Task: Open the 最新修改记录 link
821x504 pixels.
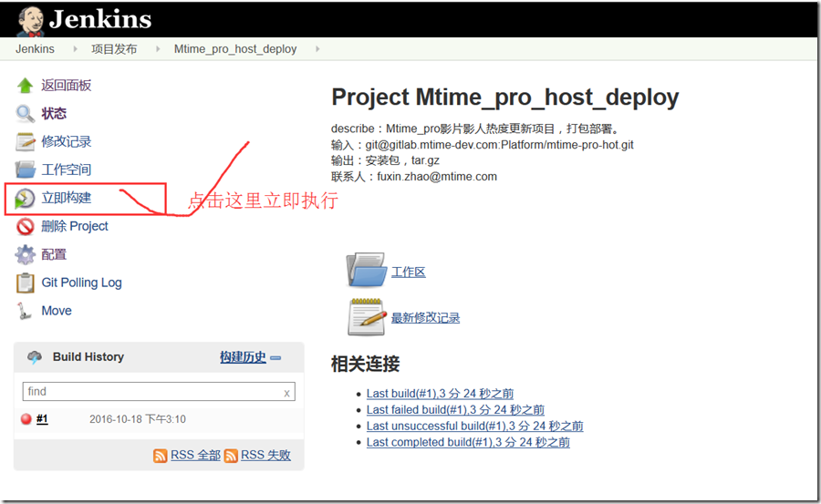Action: [425, 318]
